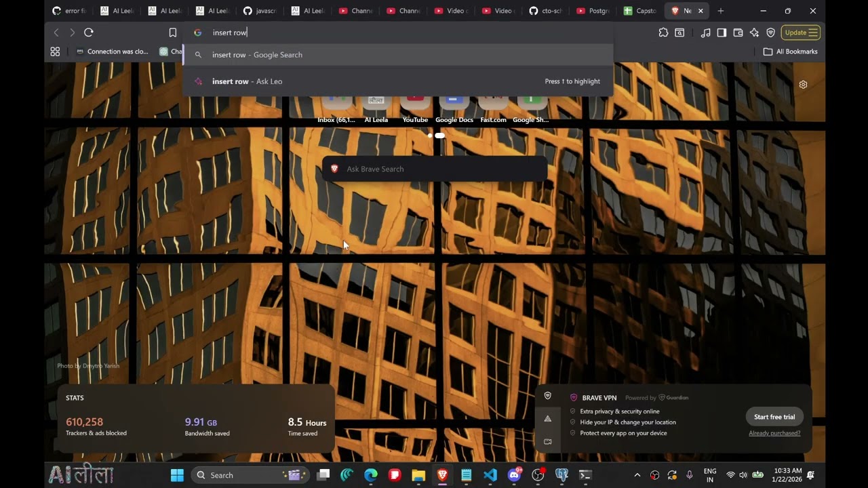The image size is (868, 488).
Task: Open the Brave VPN shield toolbar icon
Action: pos(770,33)
